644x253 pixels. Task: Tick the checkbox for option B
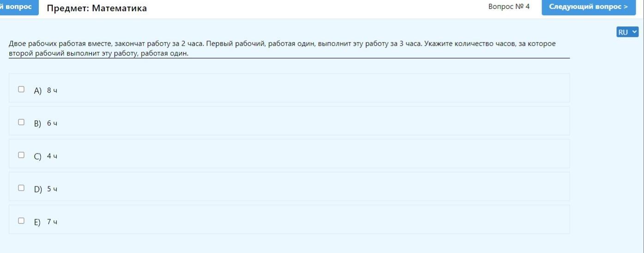tap(21, 122)
